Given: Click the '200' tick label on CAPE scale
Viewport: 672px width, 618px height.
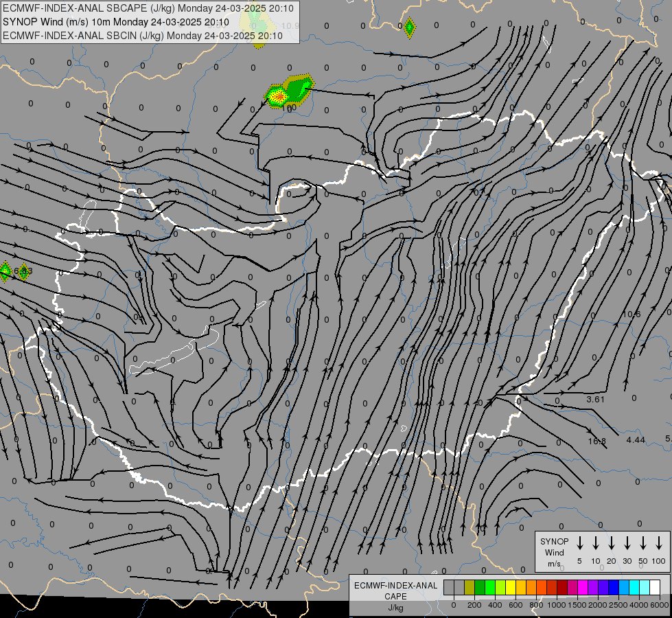Looking at the screenshot, I should (474, 605).
